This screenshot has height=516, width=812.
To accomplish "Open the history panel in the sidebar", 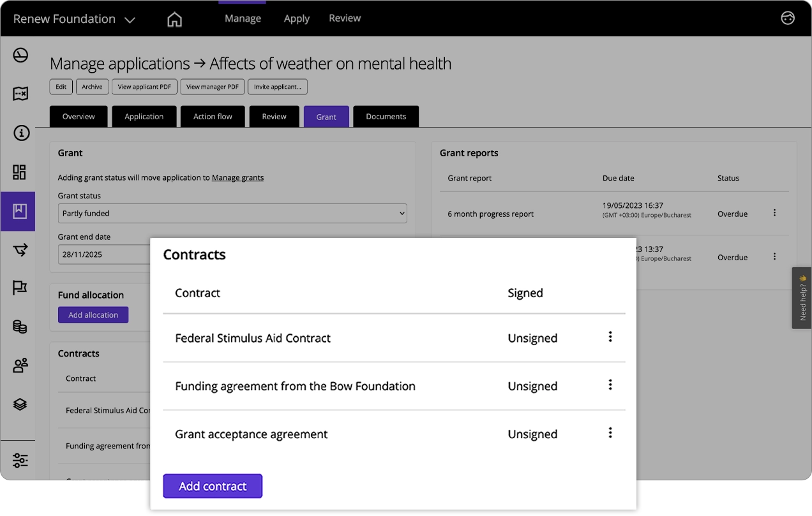I will [x=19, y=55].
